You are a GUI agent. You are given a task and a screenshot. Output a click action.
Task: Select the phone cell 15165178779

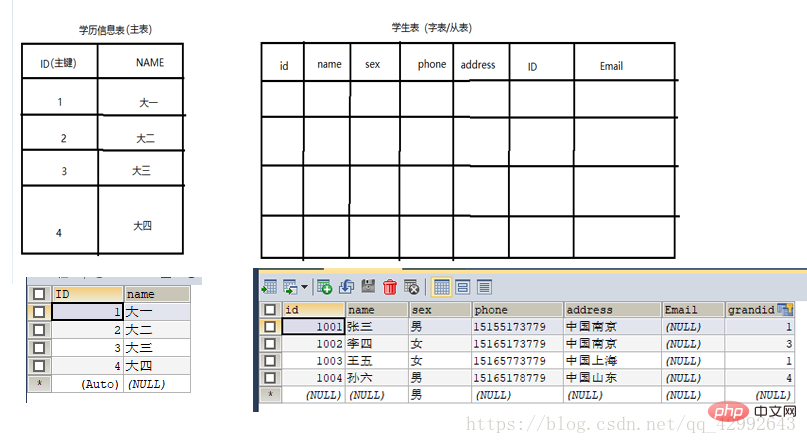pos(517,377)
